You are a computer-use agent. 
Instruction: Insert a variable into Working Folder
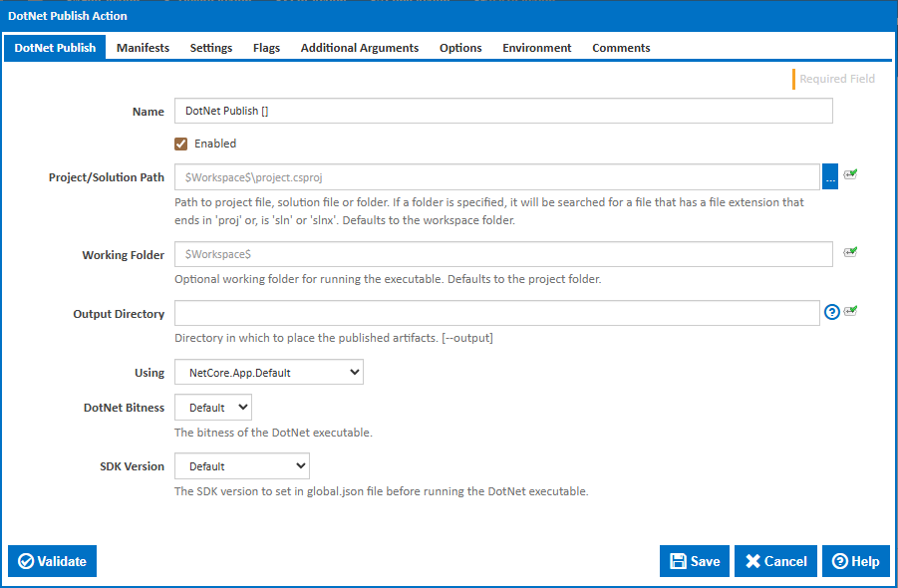click(849, 254)
